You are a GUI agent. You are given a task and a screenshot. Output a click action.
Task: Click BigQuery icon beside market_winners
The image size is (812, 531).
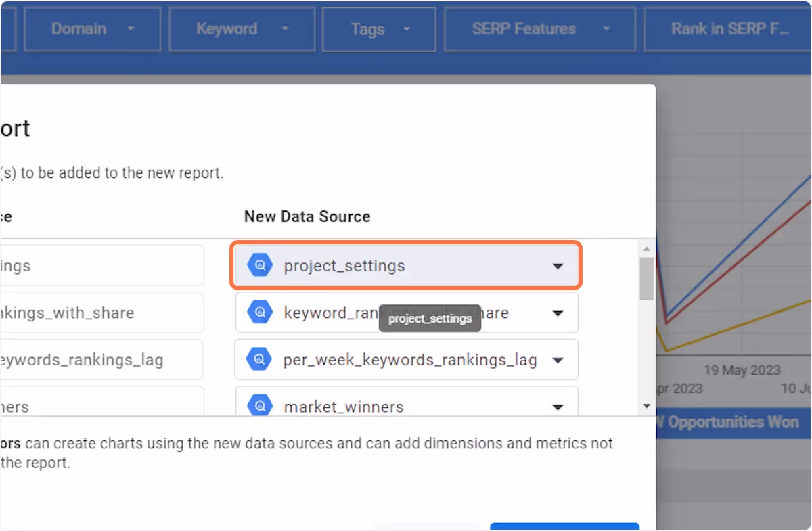click(x=260, y=406)
